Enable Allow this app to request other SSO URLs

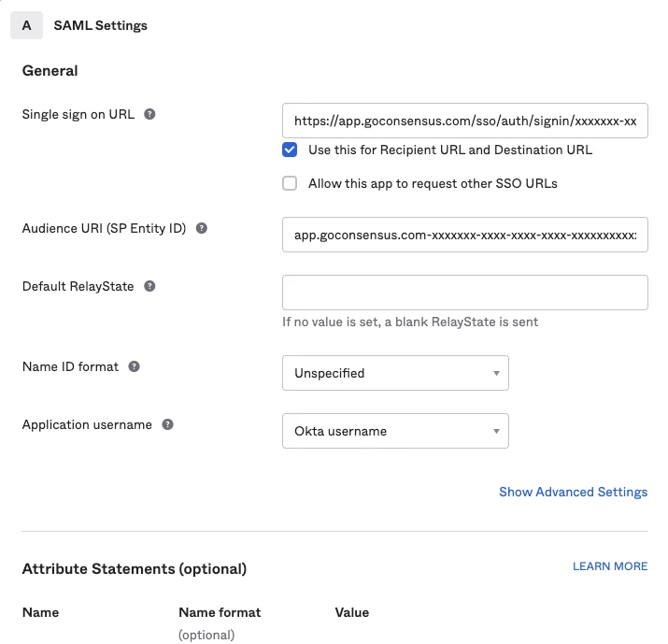tap(291, 183)
